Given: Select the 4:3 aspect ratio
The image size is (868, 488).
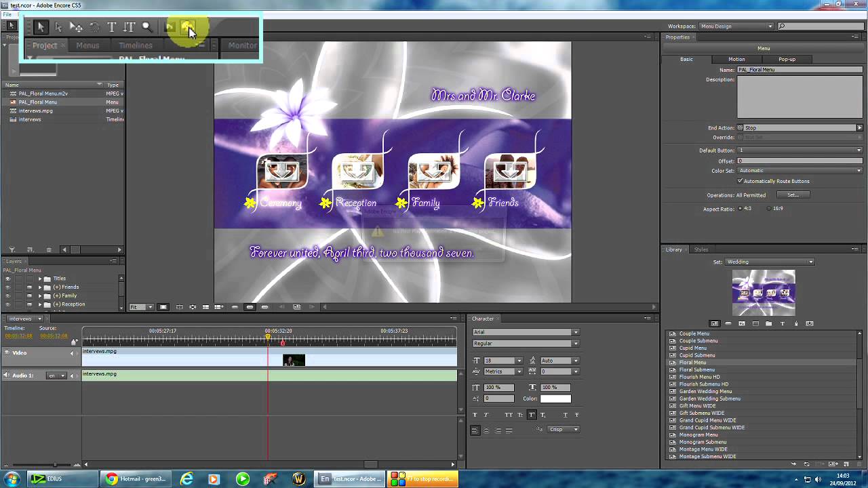Looking at the screenshot, I should [740, 209].
